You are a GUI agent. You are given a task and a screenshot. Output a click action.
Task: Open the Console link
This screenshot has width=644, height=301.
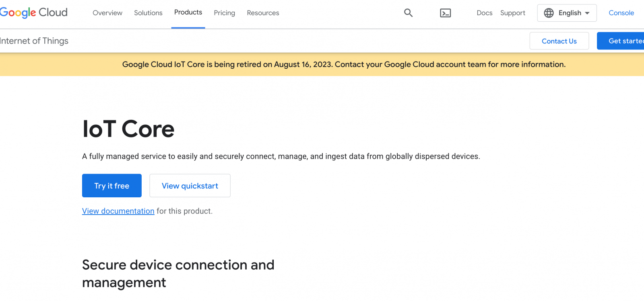[x=621, y=13]
